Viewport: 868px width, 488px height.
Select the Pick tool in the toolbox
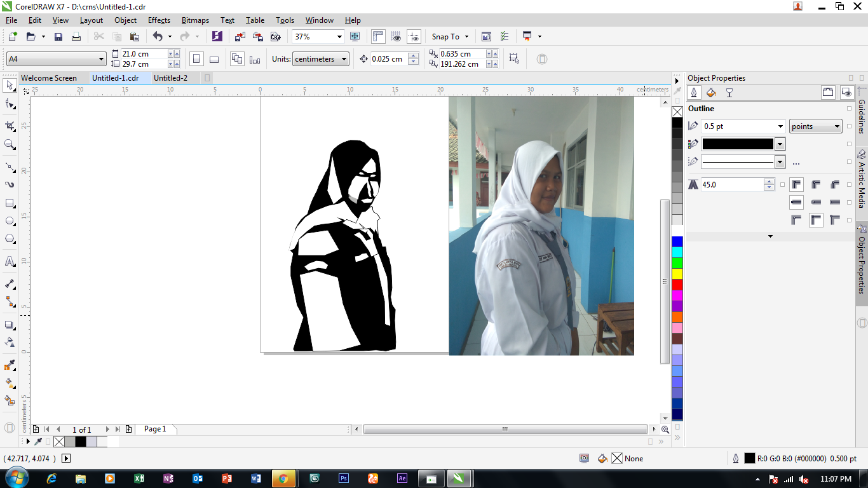[x=10, y=85]
